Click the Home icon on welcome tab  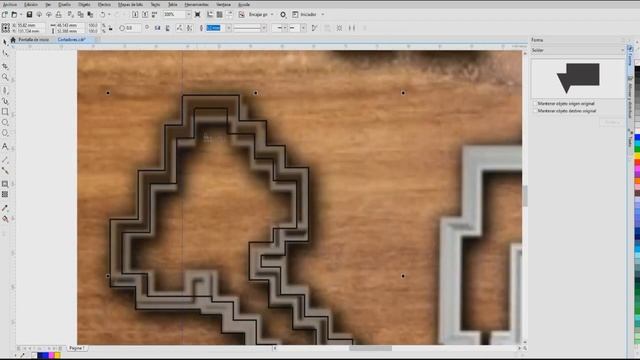[x=13, y=40]
